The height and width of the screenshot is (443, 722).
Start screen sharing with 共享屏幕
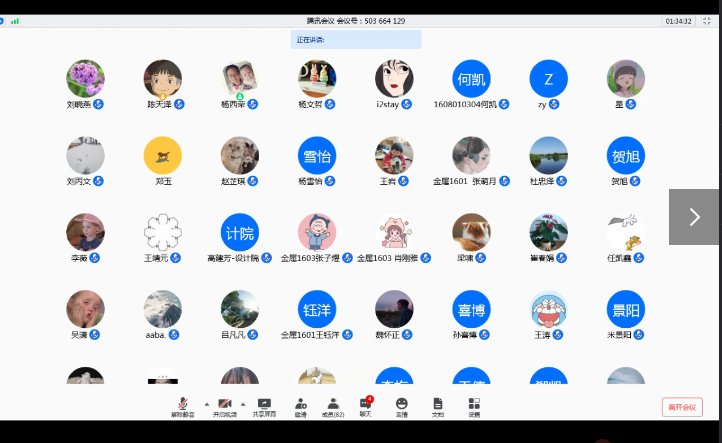pos(264,405)
